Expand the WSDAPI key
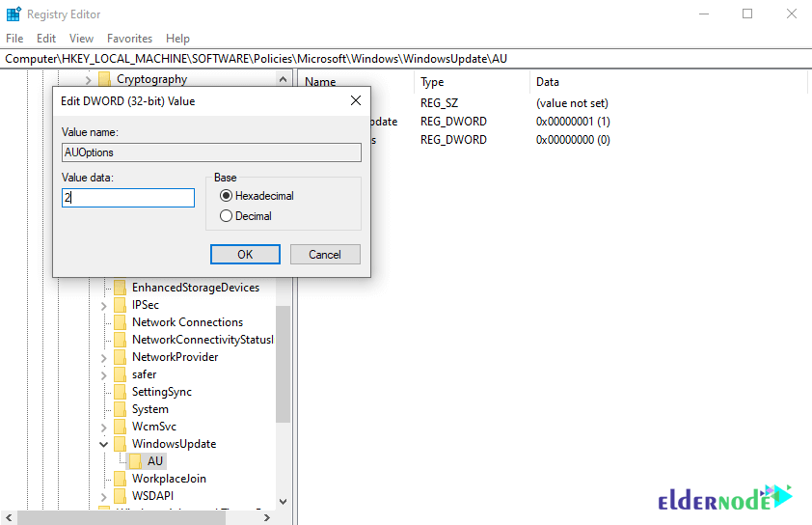The image size is (812, 525). 103,496
